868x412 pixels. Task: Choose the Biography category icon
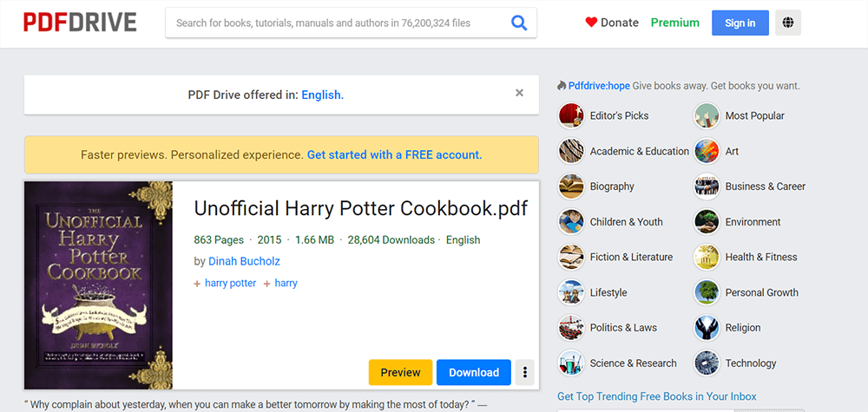(x=571, y=186)
